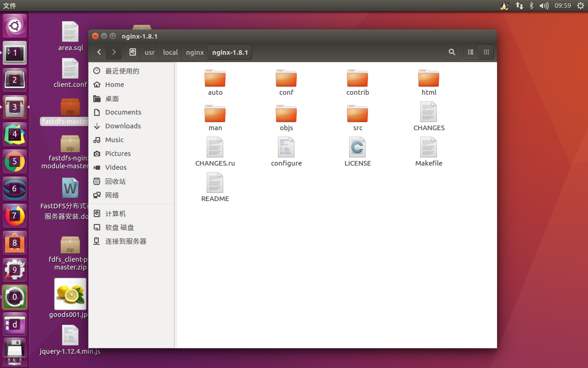
Task: Open Pictures in sidebar
Action: (131, 154)
